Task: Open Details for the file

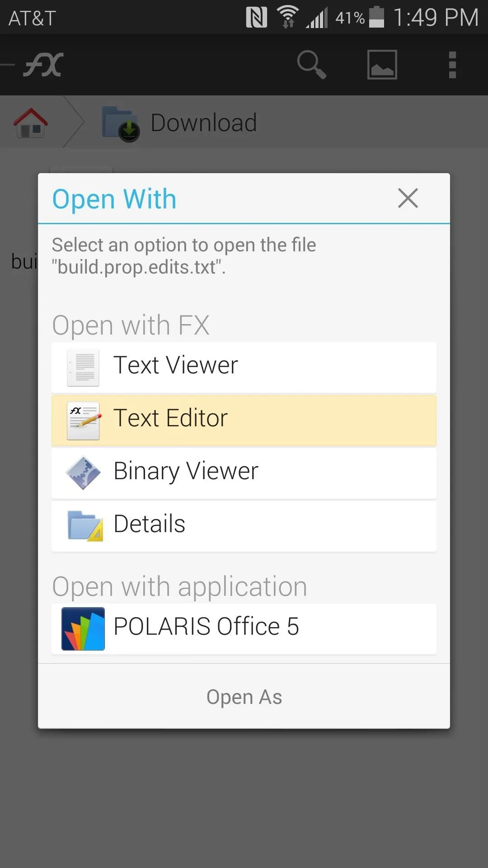Action: tap(244, 526)
